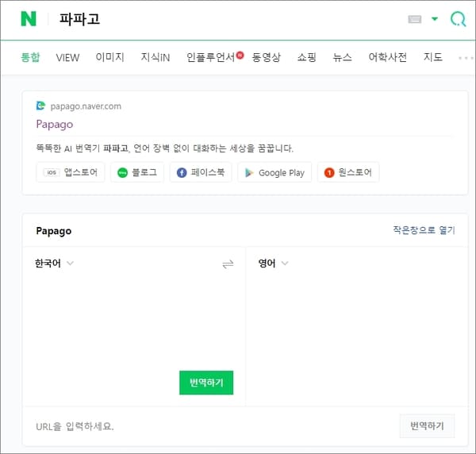Click the gray 번역하기 URL translate button
Viewport: 476px width, 454px height.
click(x=427, y=425)
